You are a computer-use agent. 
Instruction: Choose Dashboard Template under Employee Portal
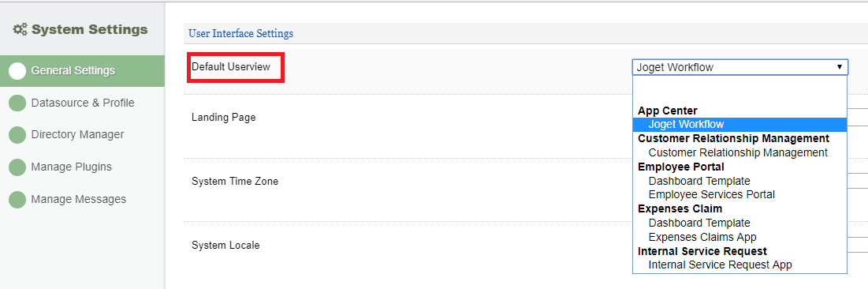coord(739,181)
